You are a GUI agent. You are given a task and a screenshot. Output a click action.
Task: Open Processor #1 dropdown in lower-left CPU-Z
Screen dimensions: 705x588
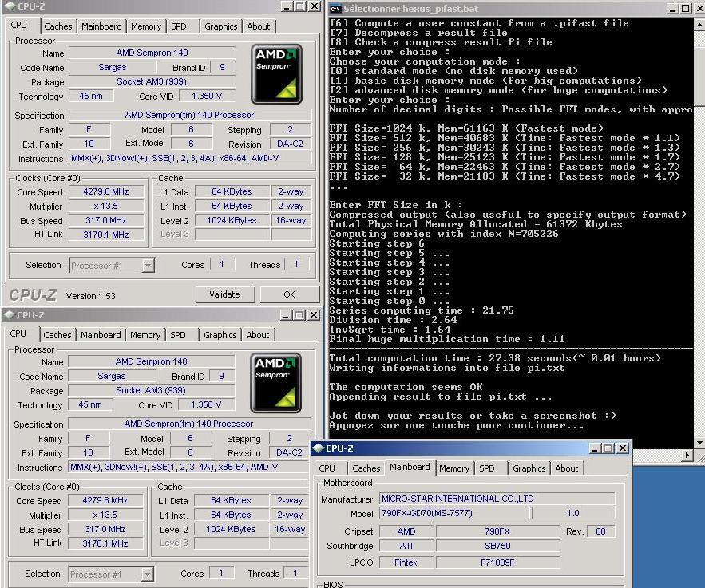click(147, 574)
